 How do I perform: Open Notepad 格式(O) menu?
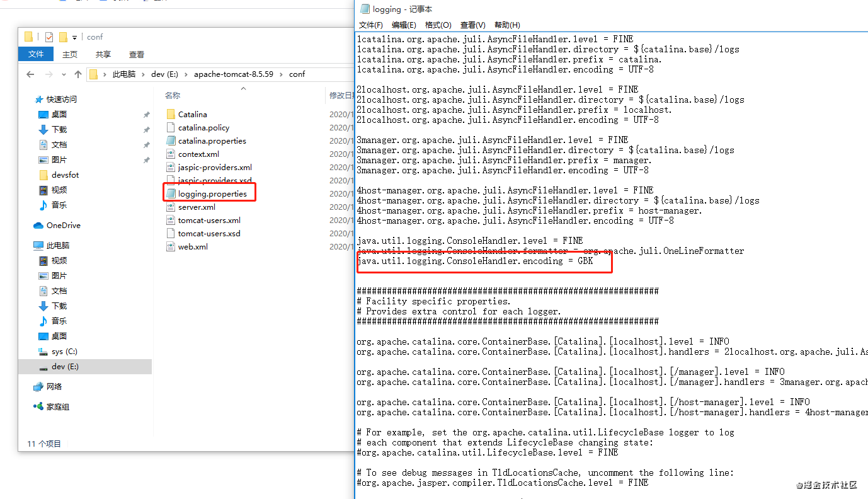tap(438, 25)
